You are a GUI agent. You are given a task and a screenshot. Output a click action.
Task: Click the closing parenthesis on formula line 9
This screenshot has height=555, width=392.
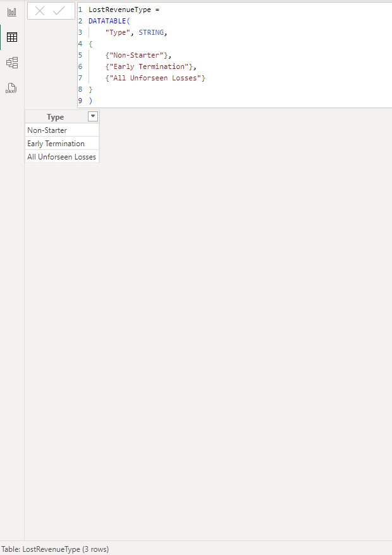pyautogui.click(x=90, y=101)
